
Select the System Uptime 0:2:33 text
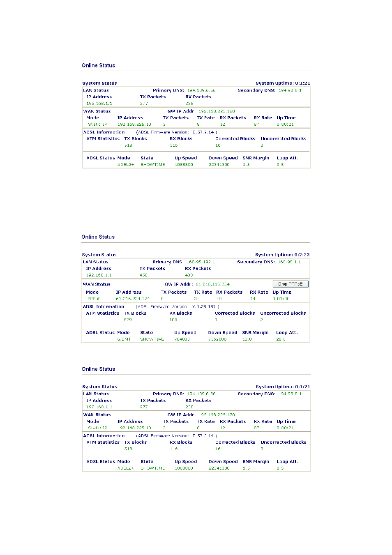tap(282, 255)
